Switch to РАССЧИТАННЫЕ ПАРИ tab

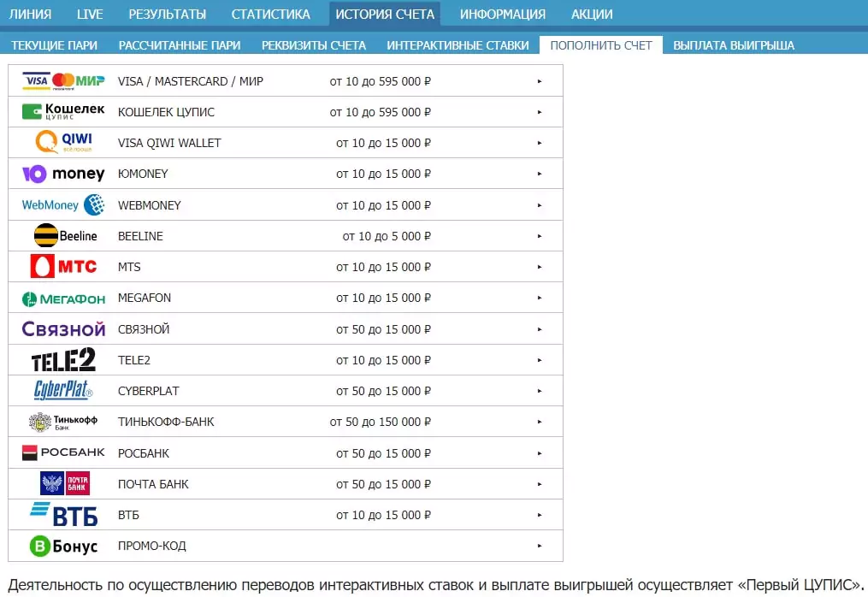point(180,45)
